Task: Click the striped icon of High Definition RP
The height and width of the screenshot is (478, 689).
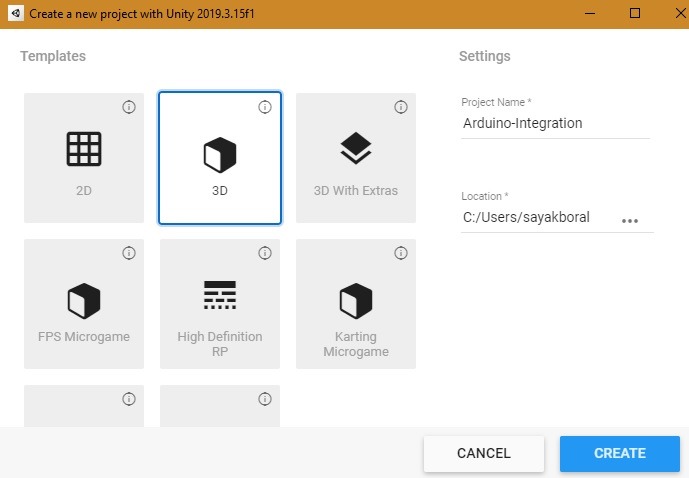Action: click(x=220, y=295)
